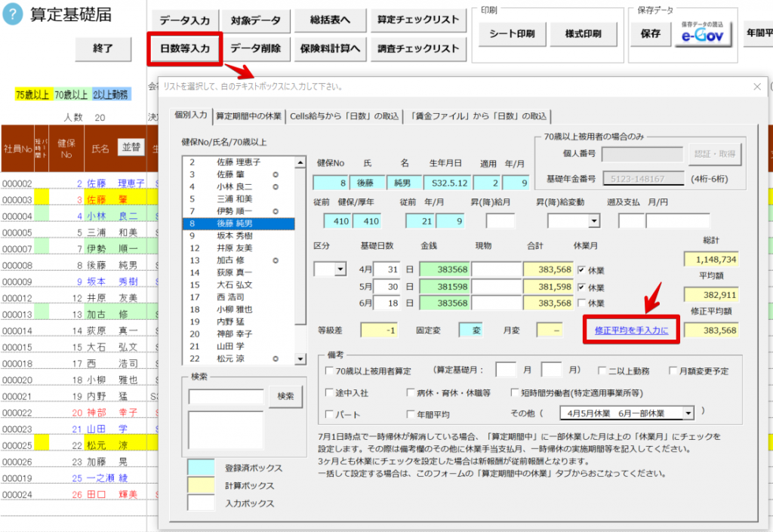
Task: Select 小林 良二 in the list
Action: (x=239, y=186)
